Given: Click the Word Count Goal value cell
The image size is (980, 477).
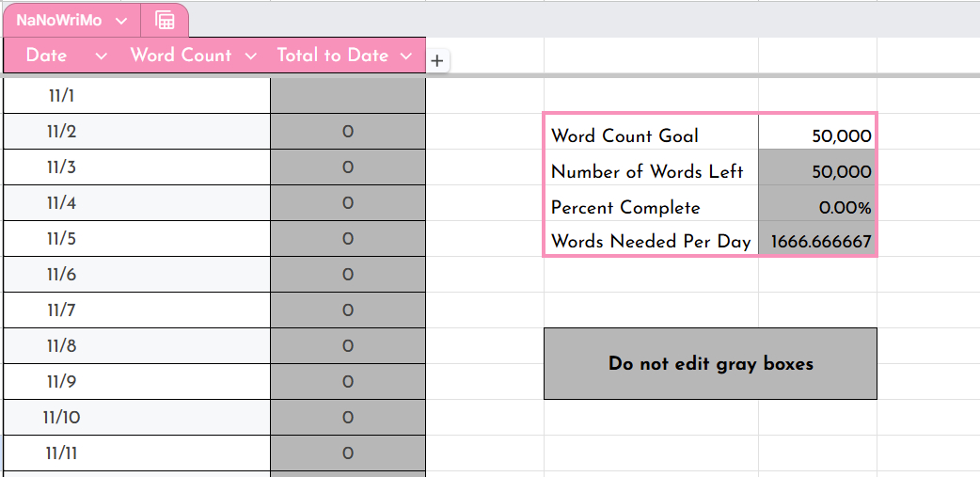Looking at the screenshot, I should (x=816, y=135).
